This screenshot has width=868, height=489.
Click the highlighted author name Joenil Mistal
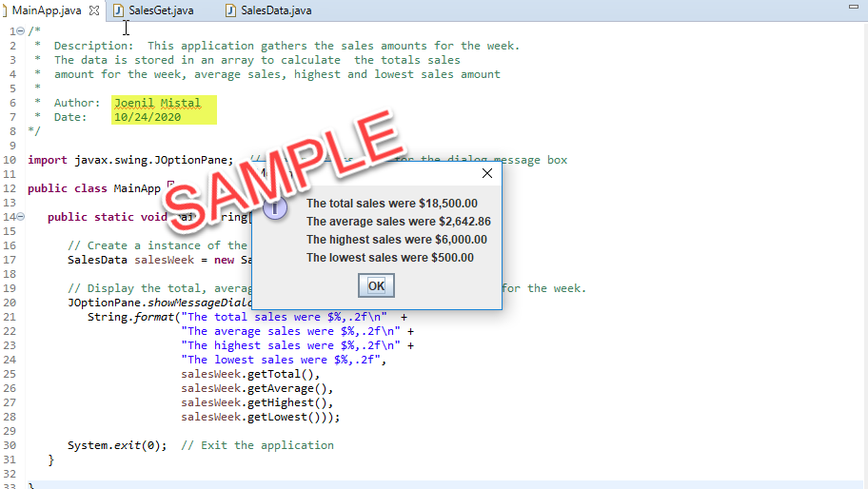(x=157, y=103)
